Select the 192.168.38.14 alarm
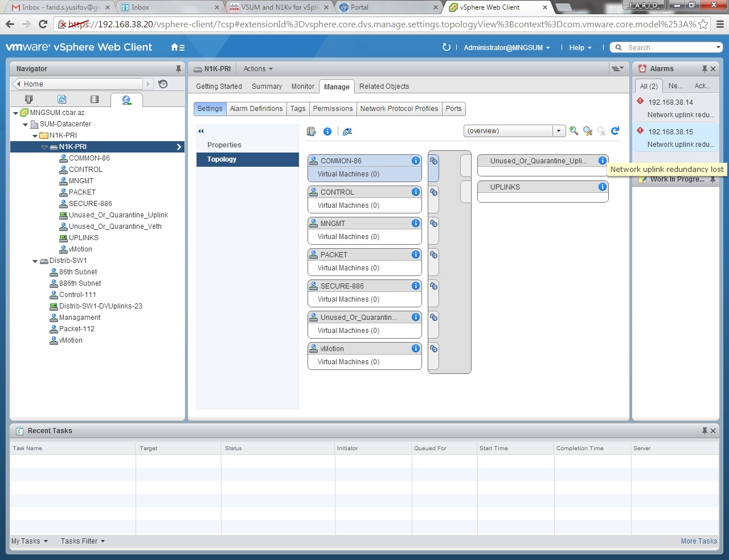 675,108
